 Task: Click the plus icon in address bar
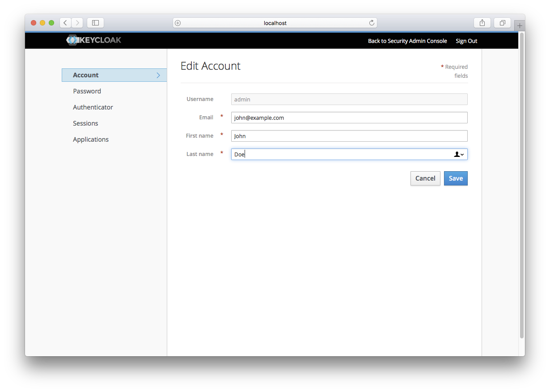pyautogui.click(x=178, y=23)
